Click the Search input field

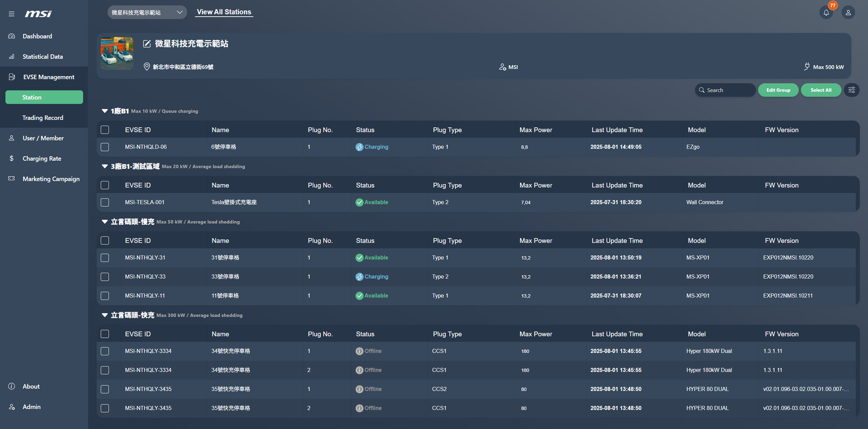point(725,90)
